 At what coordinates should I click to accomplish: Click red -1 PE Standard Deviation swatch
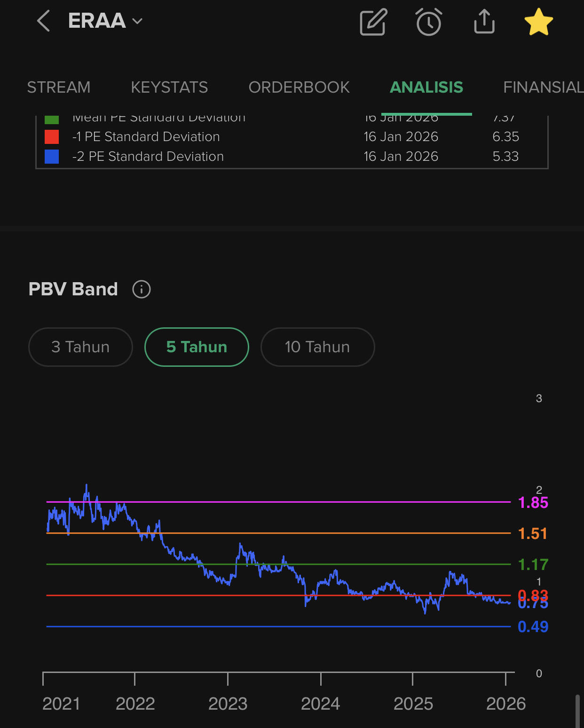pyautogui.click(x=52, y=137)
